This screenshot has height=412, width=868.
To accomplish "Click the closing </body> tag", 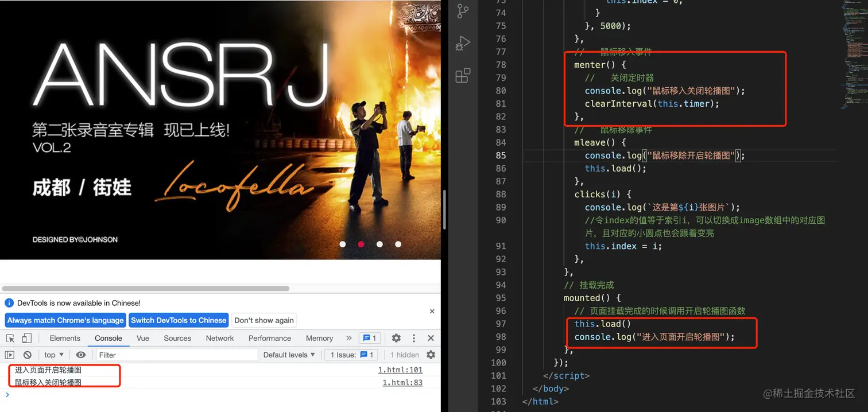I will pyautogui.click(x=551, y=388).
